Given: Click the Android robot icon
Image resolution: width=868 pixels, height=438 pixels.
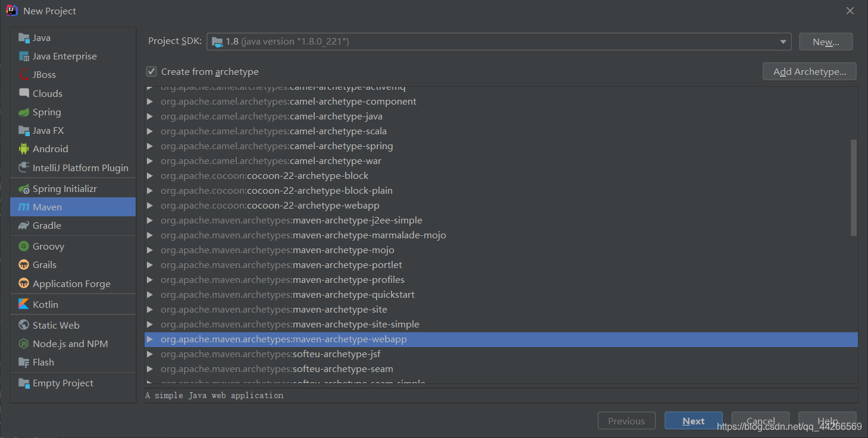Looking at the screenshot, I should click(x=24, y=149).
